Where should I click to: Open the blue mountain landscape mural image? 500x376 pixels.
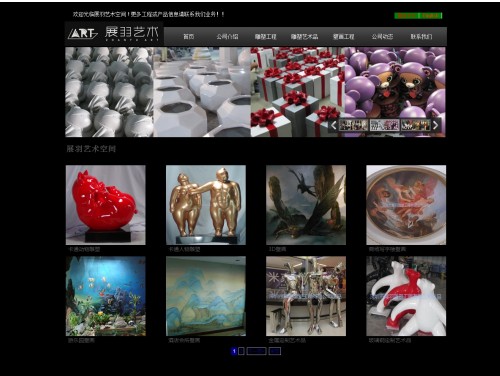[x=206, y=296]
